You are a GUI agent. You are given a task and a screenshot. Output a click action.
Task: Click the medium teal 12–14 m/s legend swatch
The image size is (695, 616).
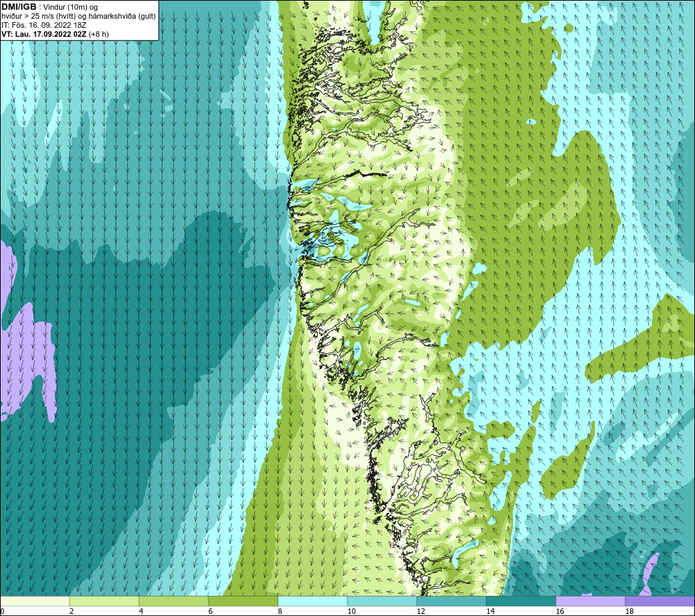tap(452, 601)
